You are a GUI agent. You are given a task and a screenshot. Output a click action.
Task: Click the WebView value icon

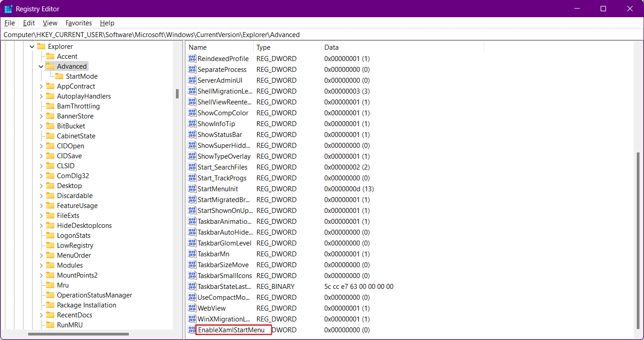[192, 308]
